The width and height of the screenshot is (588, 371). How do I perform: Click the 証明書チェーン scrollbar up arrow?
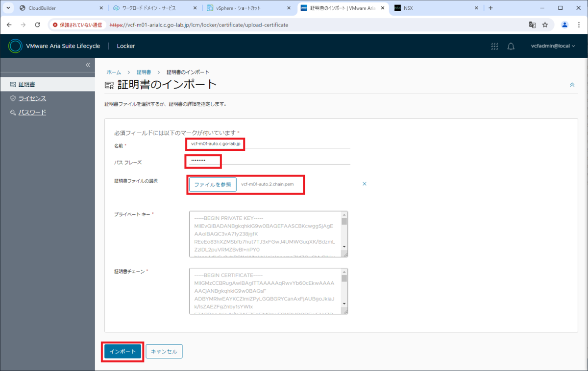pos(344,271)
